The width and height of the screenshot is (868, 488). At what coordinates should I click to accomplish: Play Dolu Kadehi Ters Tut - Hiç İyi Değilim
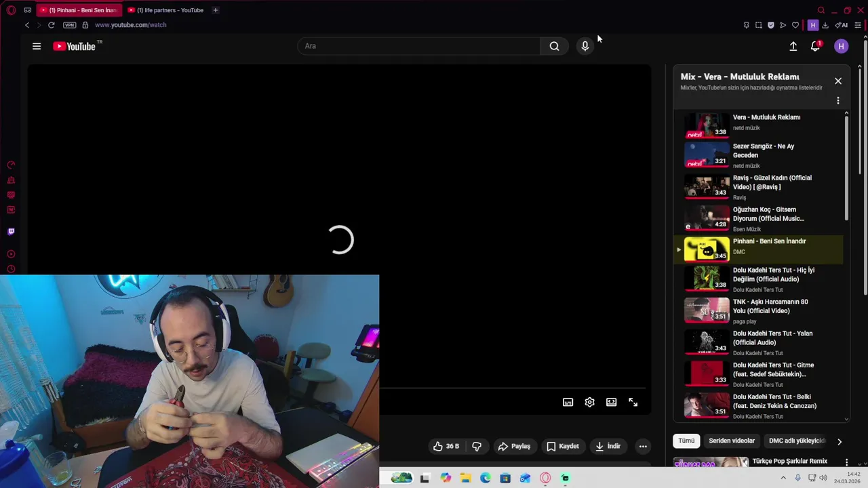tap(758, 279)
